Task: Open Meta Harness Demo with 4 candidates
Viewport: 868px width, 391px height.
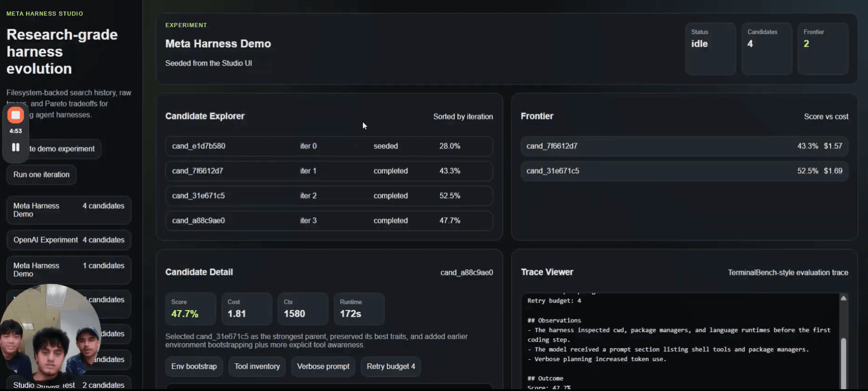Action: (69, 210)
